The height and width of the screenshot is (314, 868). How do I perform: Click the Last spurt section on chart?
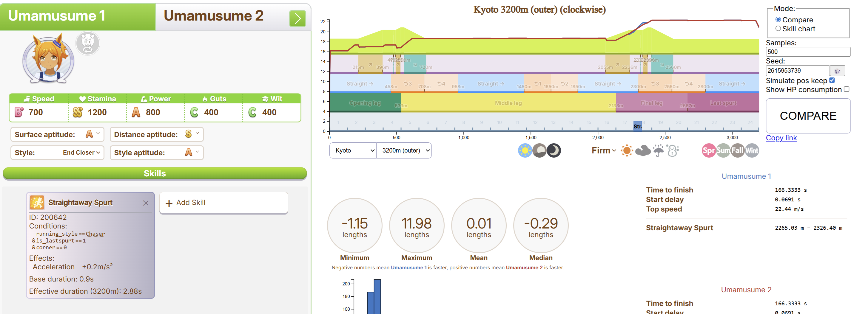coord(723,103)
